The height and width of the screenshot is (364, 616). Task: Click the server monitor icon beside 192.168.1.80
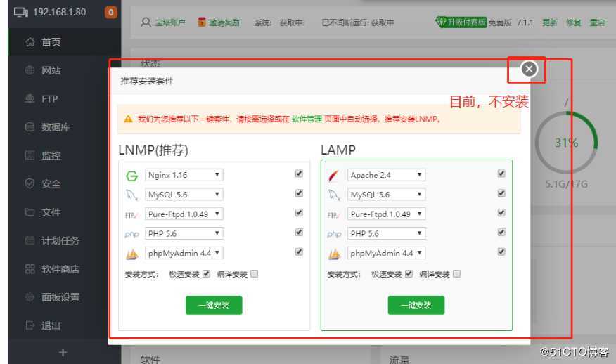pos(21,12)
